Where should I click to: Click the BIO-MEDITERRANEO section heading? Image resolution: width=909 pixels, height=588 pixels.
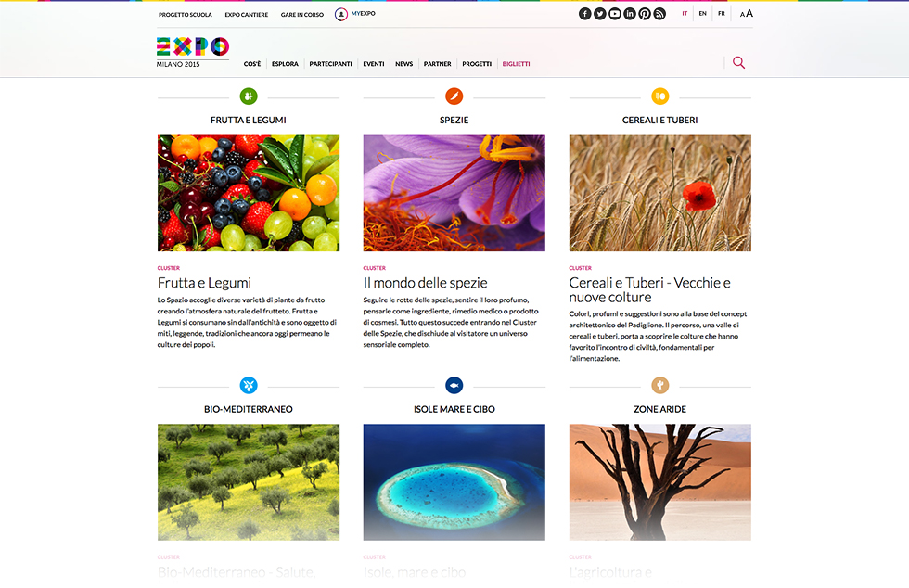[249, 409]
